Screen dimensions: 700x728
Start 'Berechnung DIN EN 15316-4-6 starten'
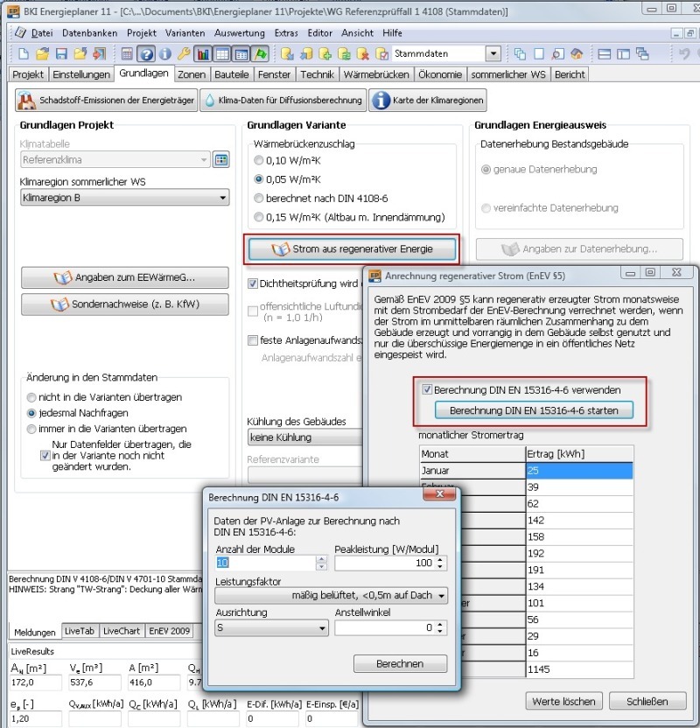pos(534,410)
